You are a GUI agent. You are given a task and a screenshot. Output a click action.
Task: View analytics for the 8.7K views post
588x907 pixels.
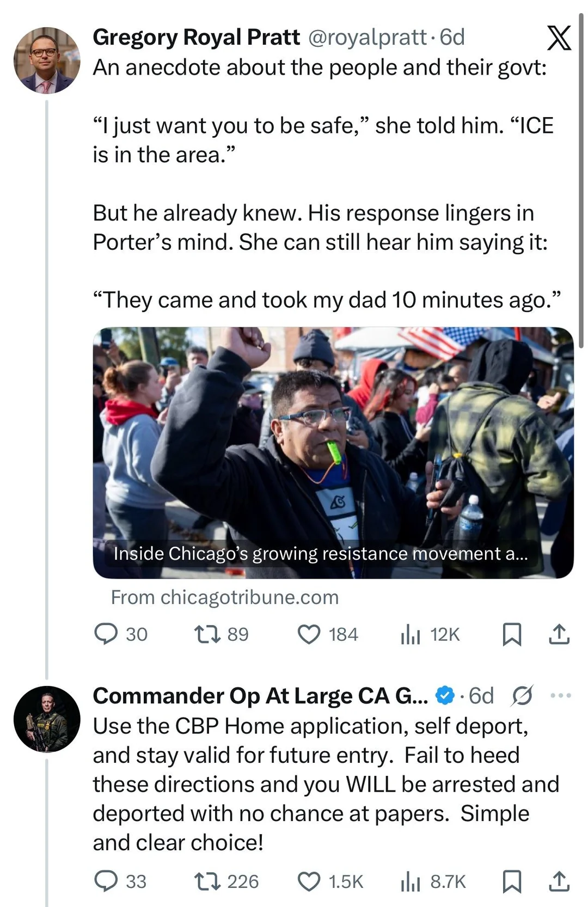[411, 881]
